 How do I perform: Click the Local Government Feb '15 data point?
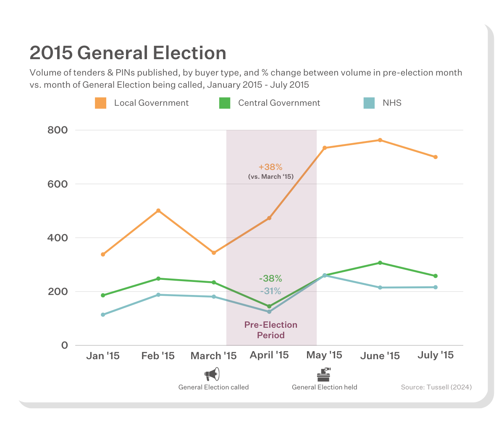158,211
